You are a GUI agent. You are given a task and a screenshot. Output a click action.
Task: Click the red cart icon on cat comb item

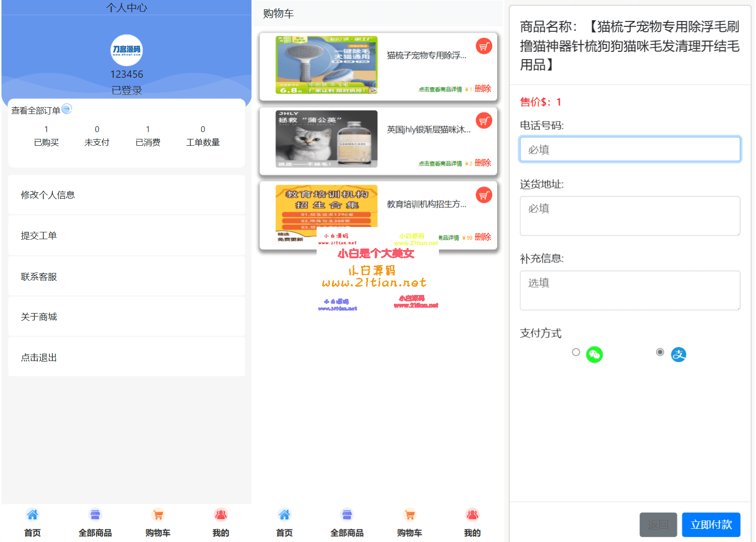[x=483, y=46]
